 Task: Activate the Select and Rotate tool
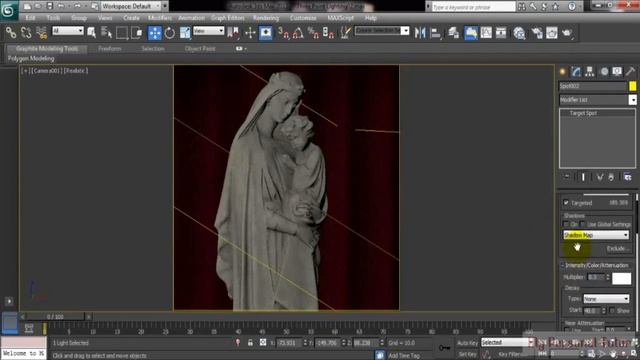(170, 33)
